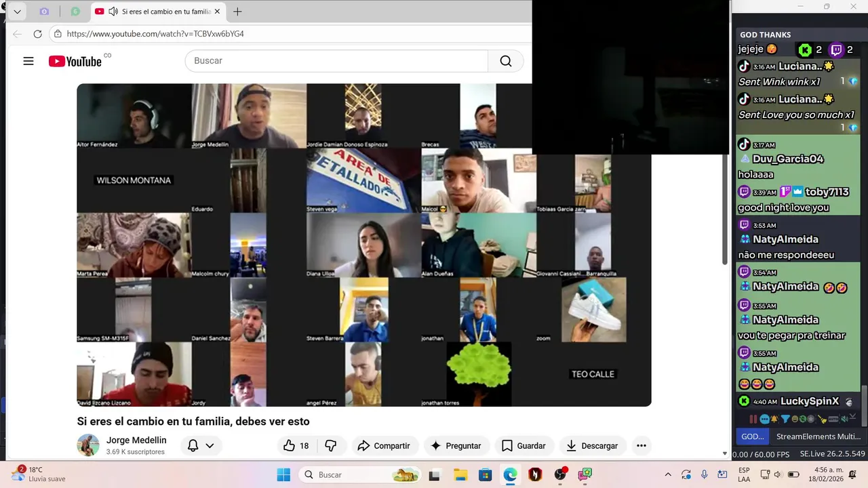View site info via the lock icon
Screen dimensions: 868x488
coord(58,34)
